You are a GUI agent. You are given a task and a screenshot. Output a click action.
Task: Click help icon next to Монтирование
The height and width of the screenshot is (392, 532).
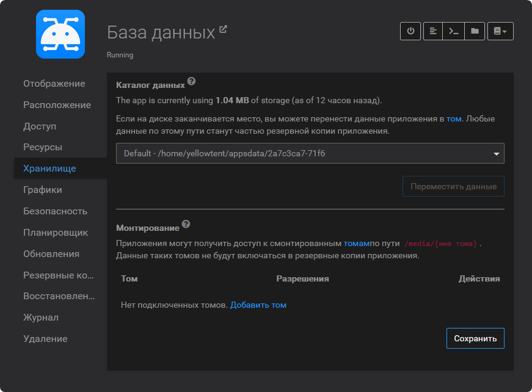tap(186, 224)
